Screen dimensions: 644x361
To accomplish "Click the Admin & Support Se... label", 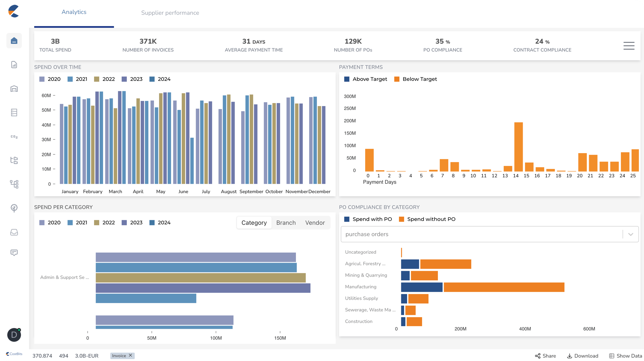I will [x=64, y=277].
